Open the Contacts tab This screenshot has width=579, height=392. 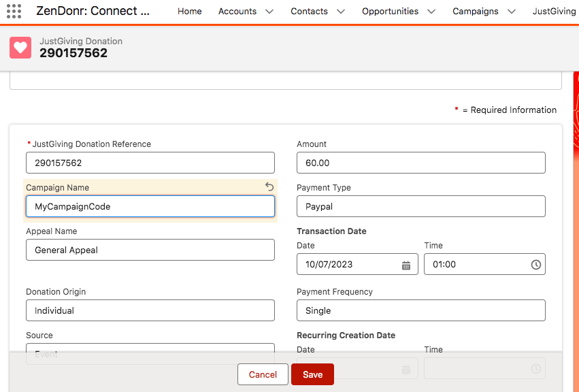click(x=309, y=12)
